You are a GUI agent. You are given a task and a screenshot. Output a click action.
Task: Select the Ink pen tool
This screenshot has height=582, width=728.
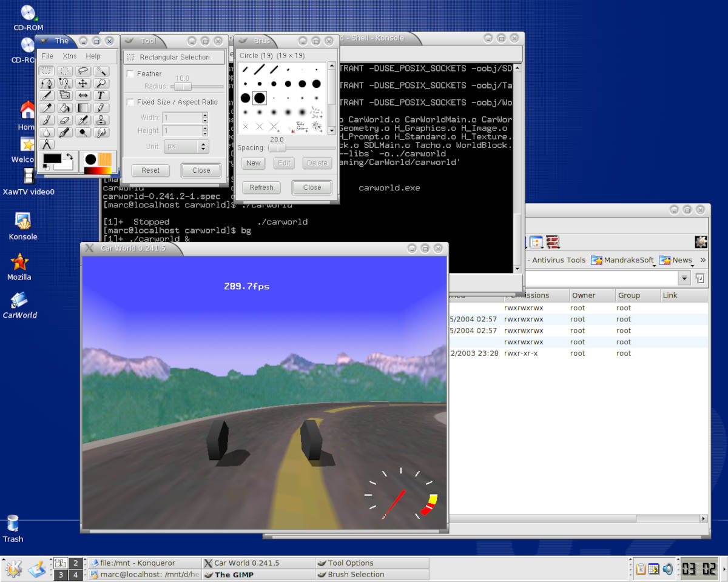click(x=65, y=132)
